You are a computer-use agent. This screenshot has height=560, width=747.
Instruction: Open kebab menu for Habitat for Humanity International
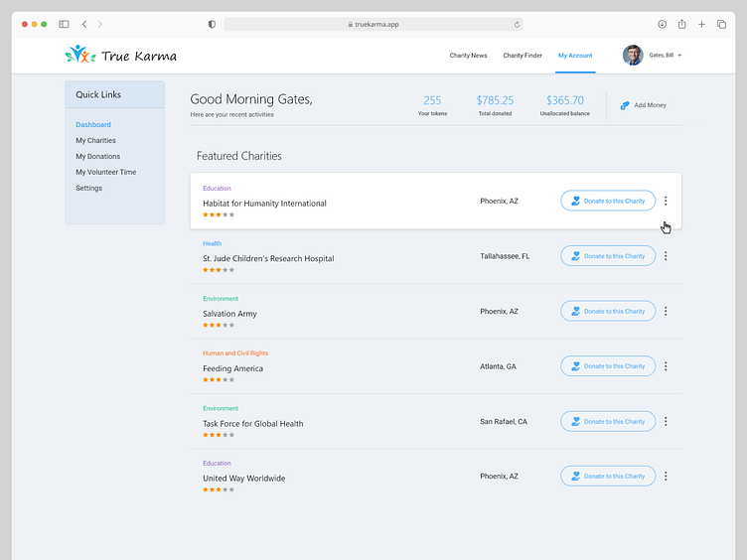[666, 201]
